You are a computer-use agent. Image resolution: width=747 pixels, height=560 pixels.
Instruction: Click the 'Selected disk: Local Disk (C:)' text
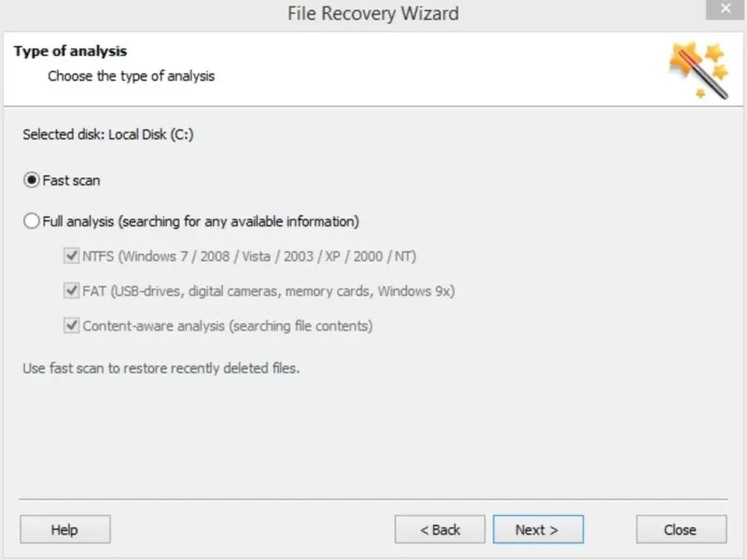point(108,134)
